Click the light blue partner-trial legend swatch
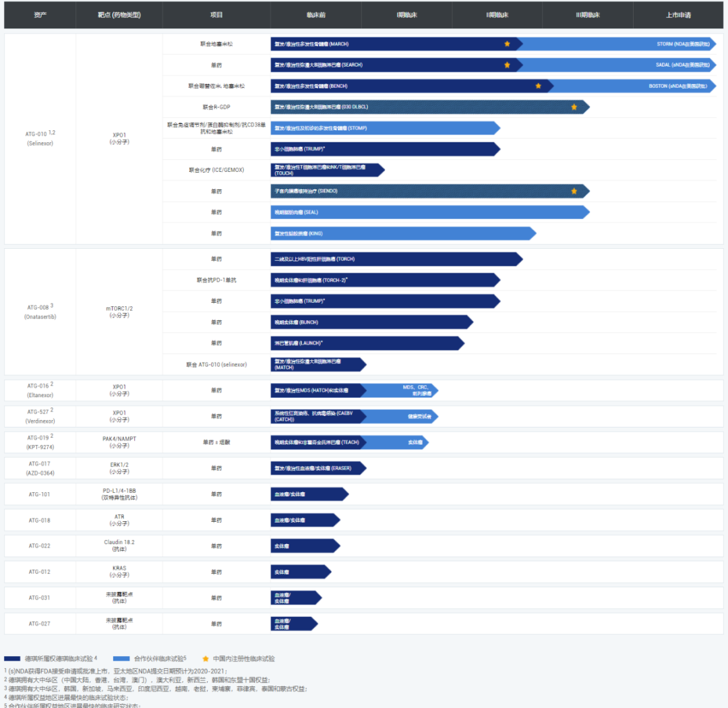 121,658
